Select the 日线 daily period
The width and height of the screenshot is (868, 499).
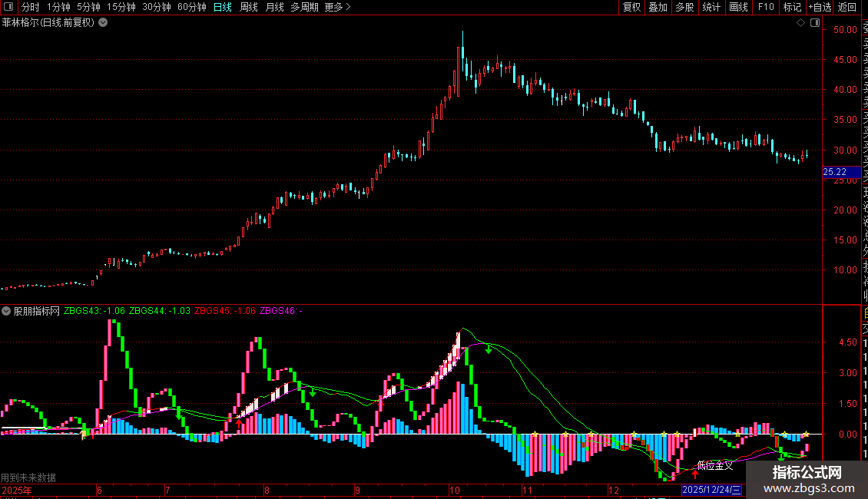(223, 7)
